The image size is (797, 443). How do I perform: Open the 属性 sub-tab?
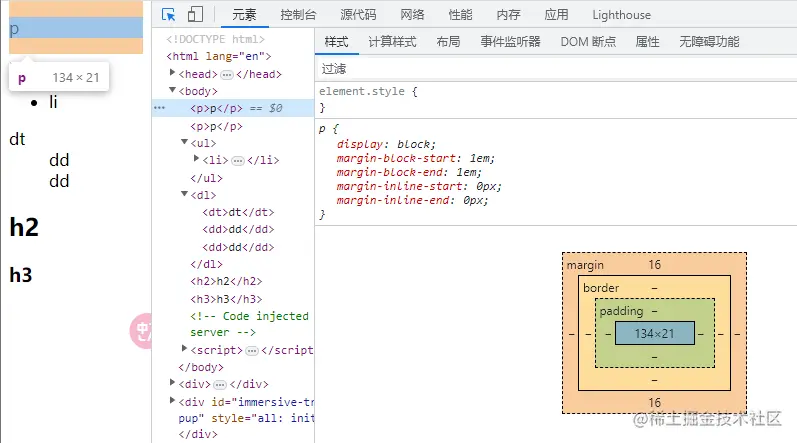point(648,42)
